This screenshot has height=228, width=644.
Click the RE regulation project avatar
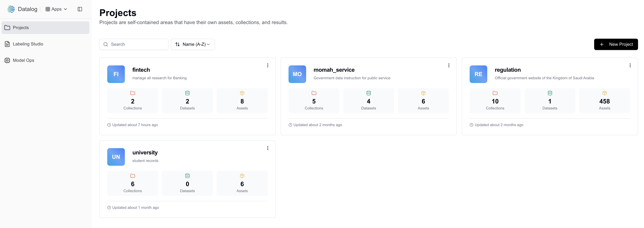478,74
